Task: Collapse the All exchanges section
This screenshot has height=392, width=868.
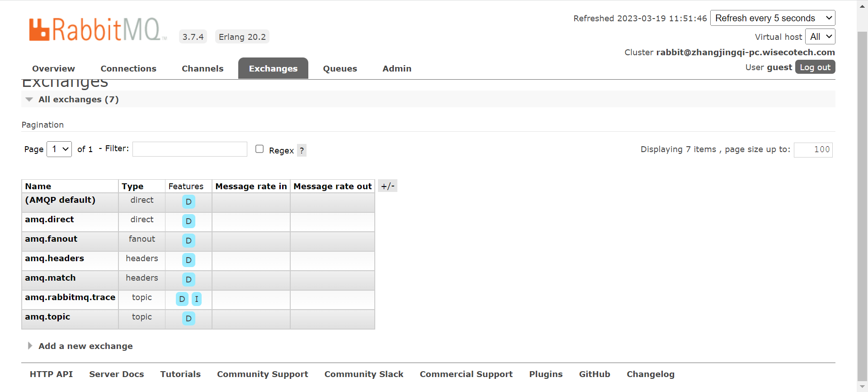Action: (79, 99)
